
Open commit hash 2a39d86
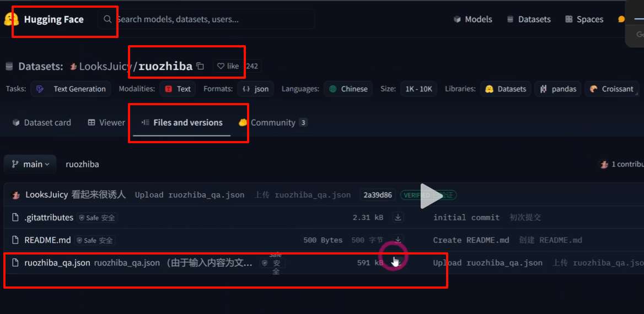(378, 195)
